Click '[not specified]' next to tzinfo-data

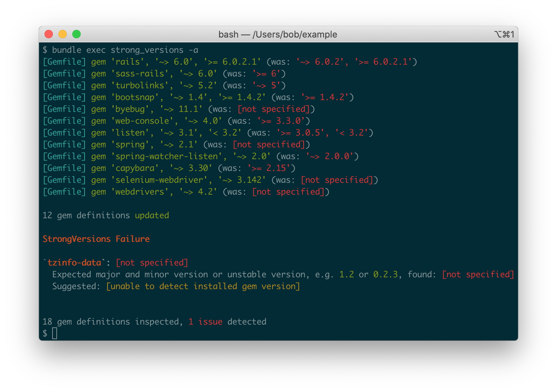[152, 263]
